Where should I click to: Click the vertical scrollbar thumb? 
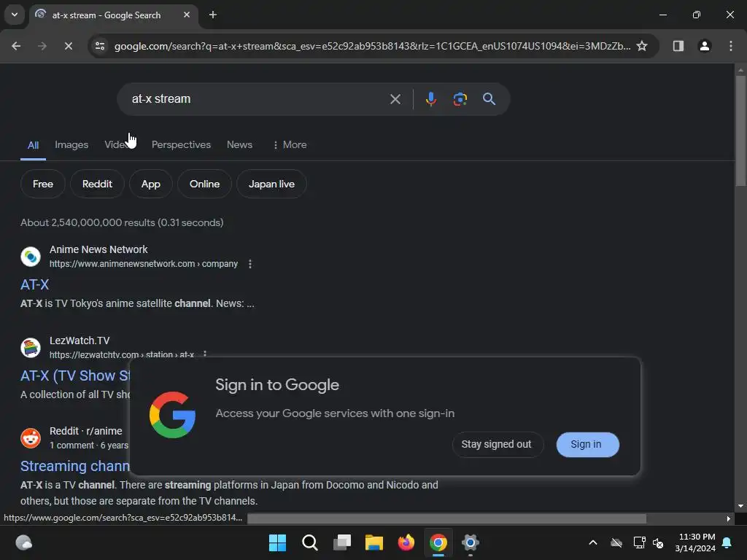click(x=740, y=131)
